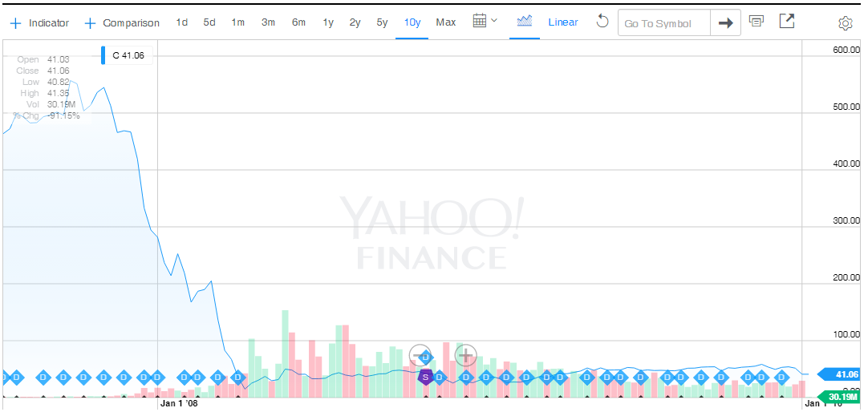Select the 600.00 price axis label
868x412 pixels.
[x=846, y=50]
